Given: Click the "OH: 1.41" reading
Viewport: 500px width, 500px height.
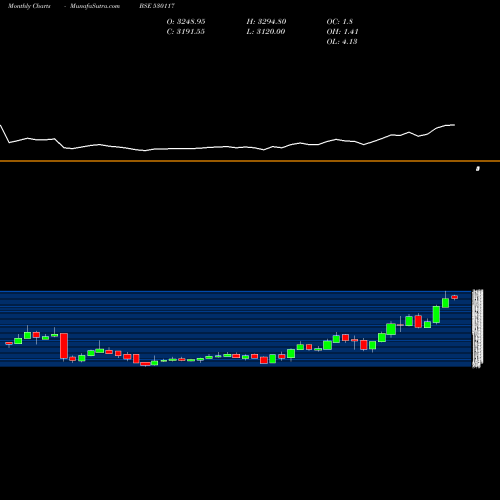Looking at the screenshot, I should pyautogui.click(x=342, y=32).
